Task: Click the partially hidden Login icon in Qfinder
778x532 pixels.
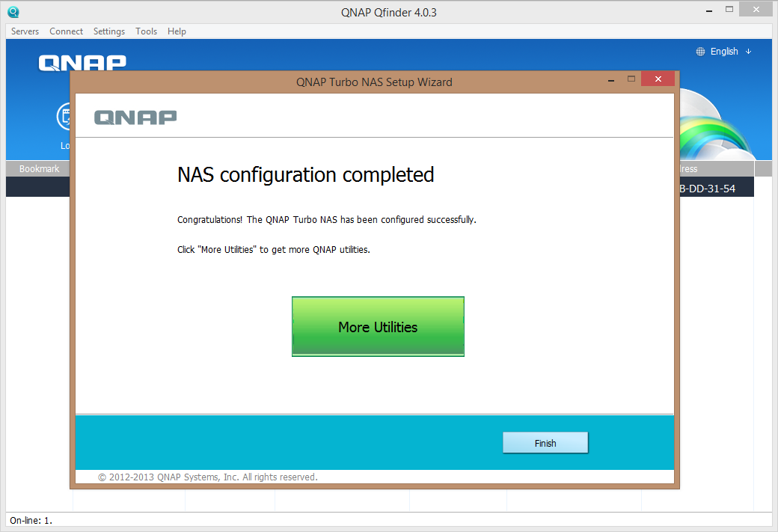Action: click(64, 117)
